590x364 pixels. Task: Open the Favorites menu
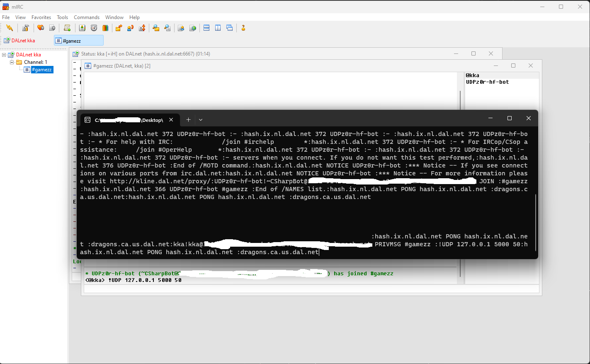click(41, 17)
